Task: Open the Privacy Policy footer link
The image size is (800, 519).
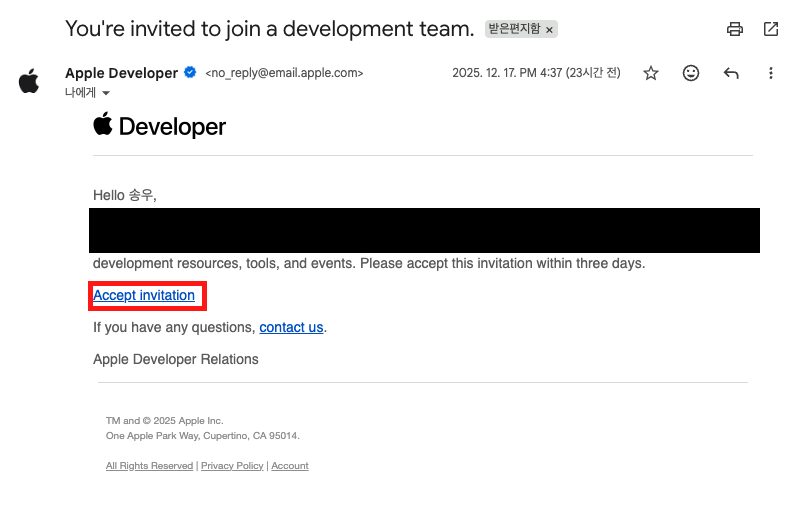Action: click(x=232, y=465)
